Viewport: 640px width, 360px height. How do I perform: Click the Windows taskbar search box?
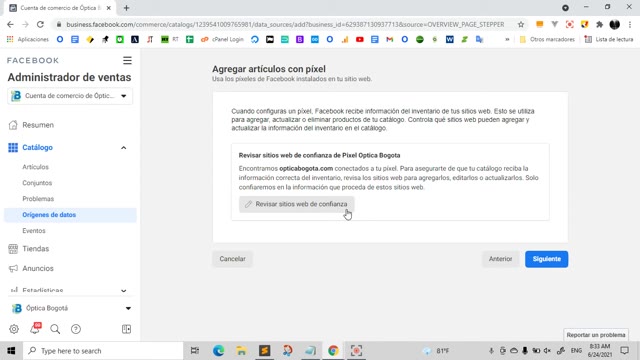[103, 351]
